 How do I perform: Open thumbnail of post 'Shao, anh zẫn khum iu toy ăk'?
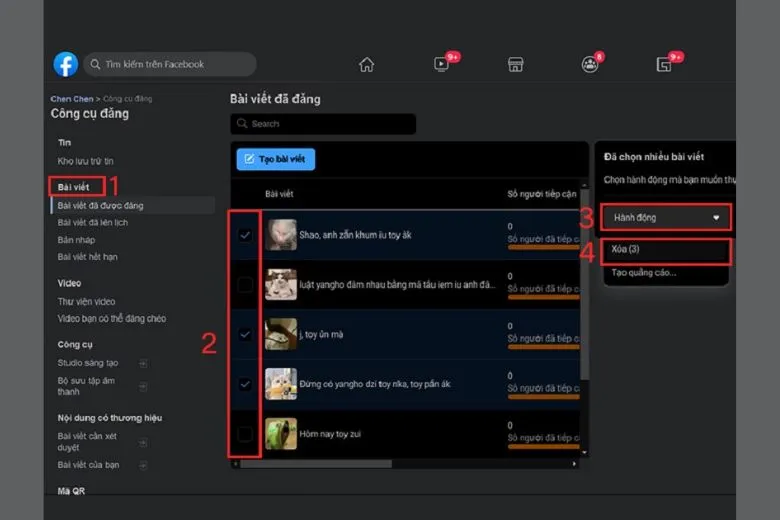[281, 235]
